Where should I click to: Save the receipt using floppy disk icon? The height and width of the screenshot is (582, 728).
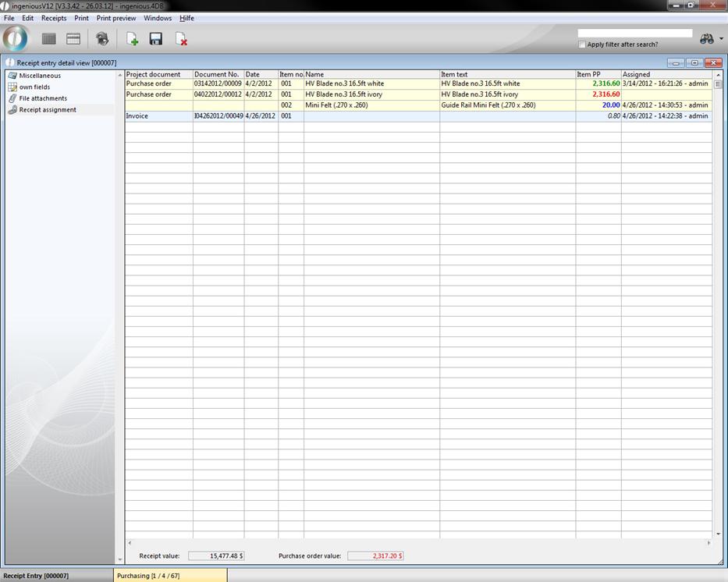tap(156, 39)
